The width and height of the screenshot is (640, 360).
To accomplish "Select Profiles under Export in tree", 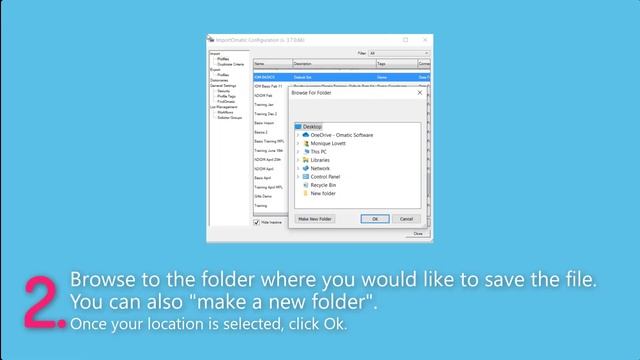I will coord(223,75).
